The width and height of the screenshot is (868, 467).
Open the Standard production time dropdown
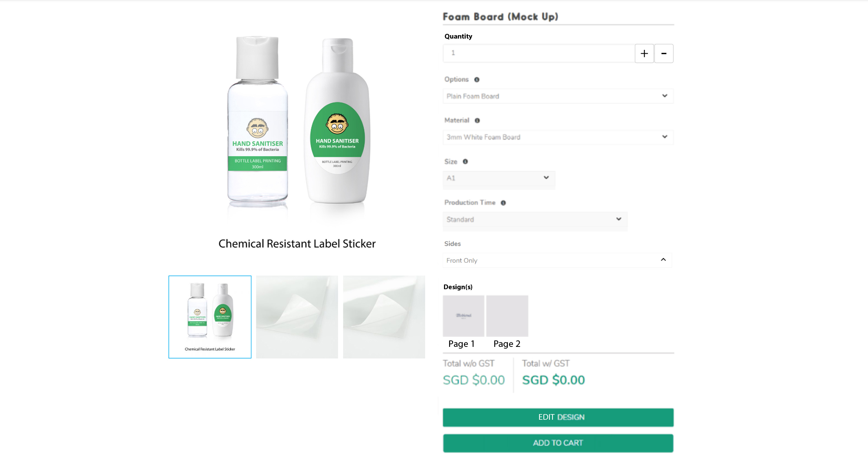(x=535, y=219)
